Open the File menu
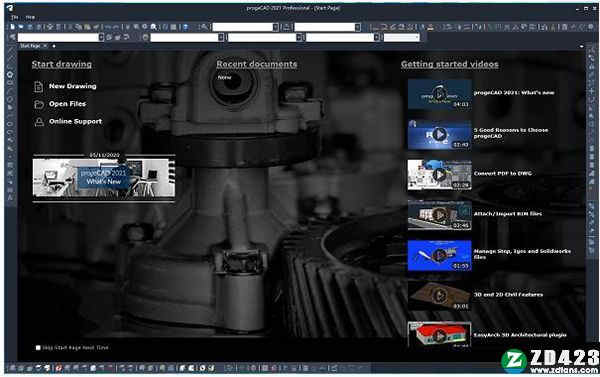 click(x=15, y=17)
